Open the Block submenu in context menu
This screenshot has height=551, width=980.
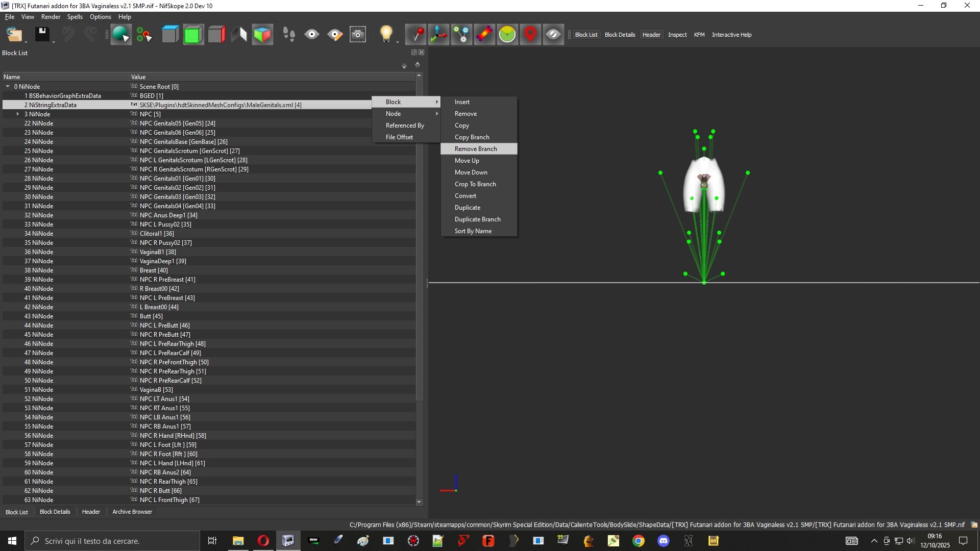(406, 102)
